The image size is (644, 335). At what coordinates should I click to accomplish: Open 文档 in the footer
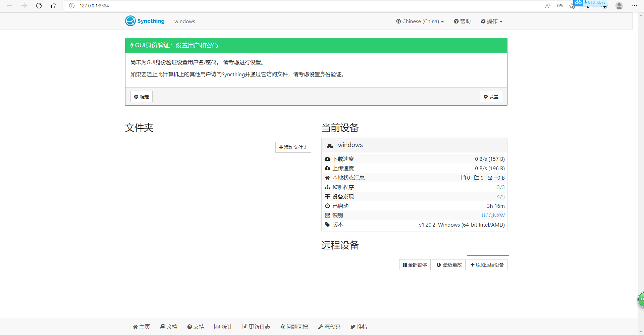[169, 327]
